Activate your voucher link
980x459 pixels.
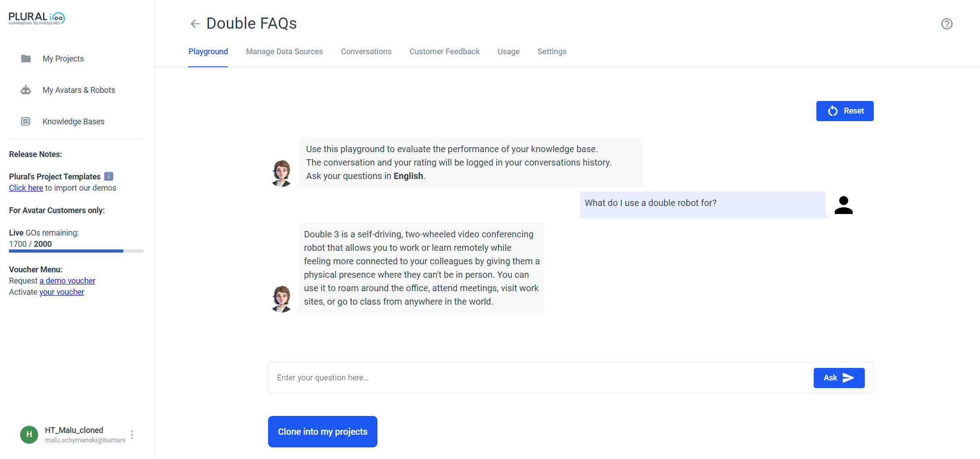[62, 292]
